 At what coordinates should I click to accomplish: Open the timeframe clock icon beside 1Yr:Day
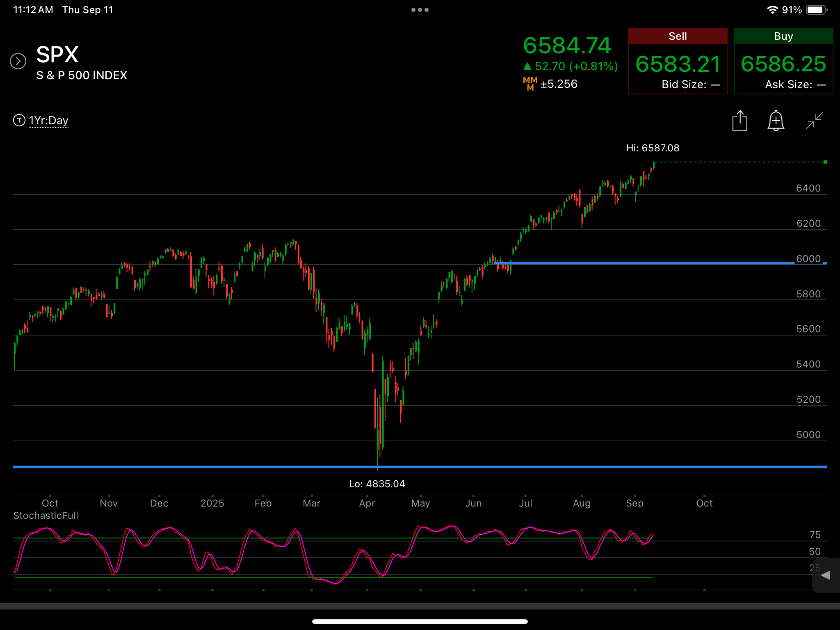click(19, 120)
